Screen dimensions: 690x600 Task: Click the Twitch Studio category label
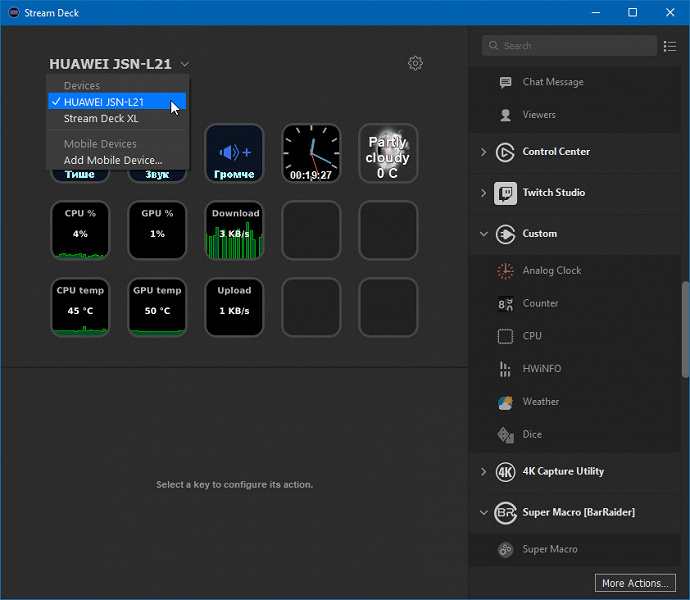(554, 193)
